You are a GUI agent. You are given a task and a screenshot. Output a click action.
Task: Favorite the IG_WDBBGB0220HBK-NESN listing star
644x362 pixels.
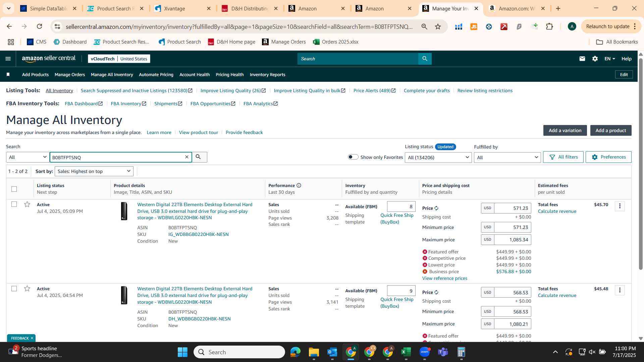pyautogui.click(x=27, y=204)
